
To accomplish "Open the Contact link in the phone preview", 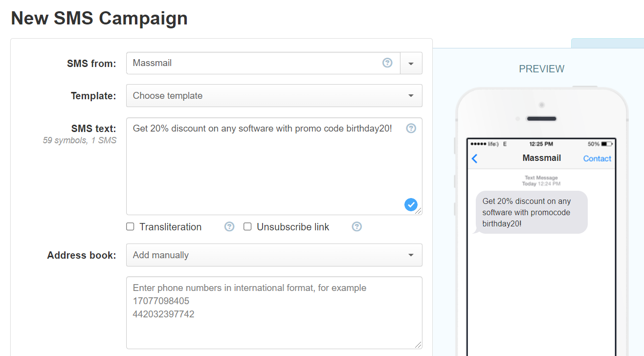I will tap(597, 158).
